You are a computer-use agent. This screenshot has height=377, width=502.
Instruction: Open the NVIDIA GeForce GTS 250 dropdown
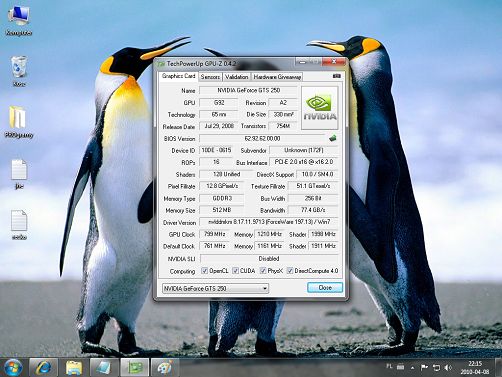pos(215,288)
